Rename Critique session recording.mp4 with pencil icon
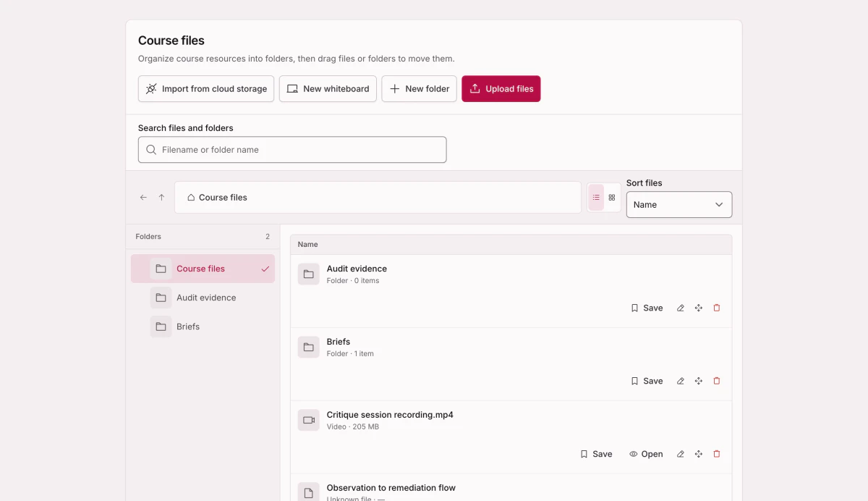 (x=681, y=454)
